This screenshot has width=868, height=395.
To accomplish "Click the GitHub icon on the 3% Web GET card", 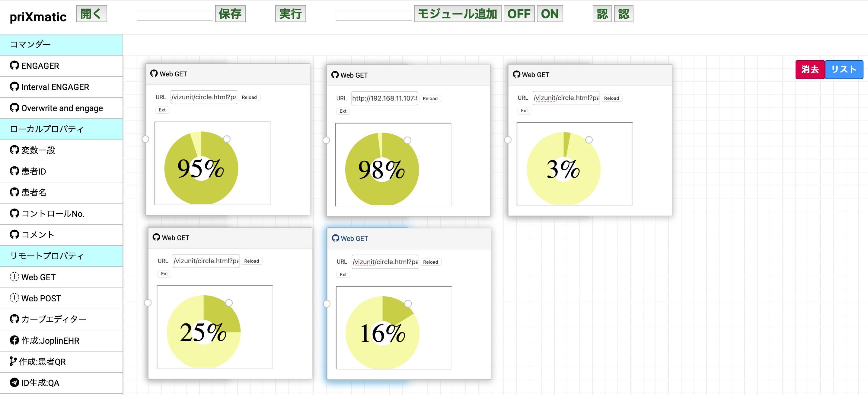I will (x=516, y=74).
